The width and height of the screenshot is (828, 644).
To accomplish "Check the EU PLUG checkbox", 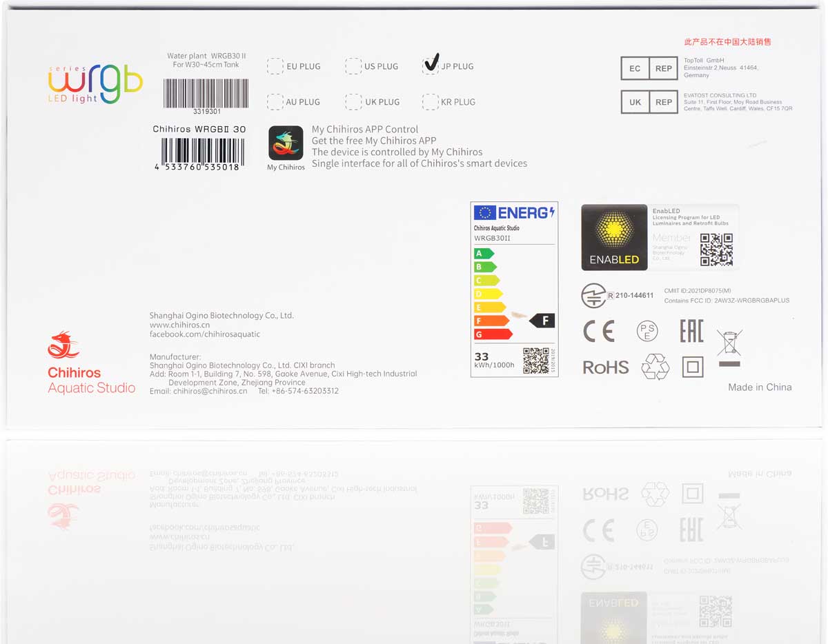I will (275, 66).
